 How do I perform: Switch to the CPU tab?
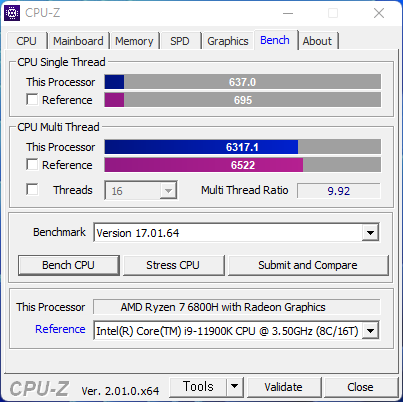coord(26,41)
